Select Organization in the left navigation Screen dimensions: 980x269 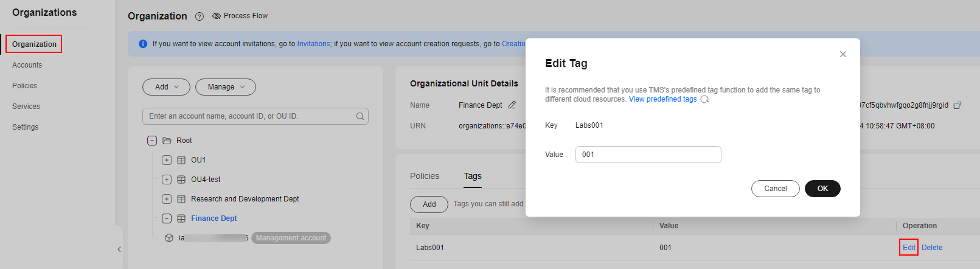34,44
